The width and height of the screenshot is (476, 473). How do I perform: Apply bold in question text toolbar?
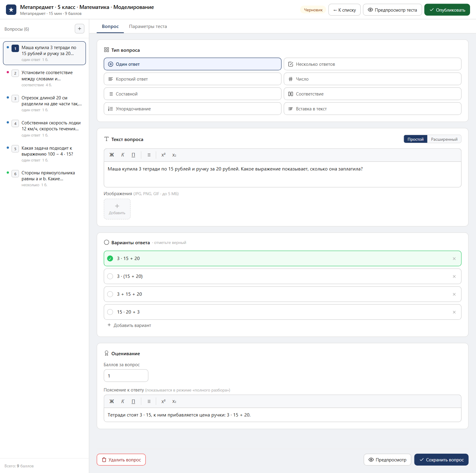coord(112,155)
